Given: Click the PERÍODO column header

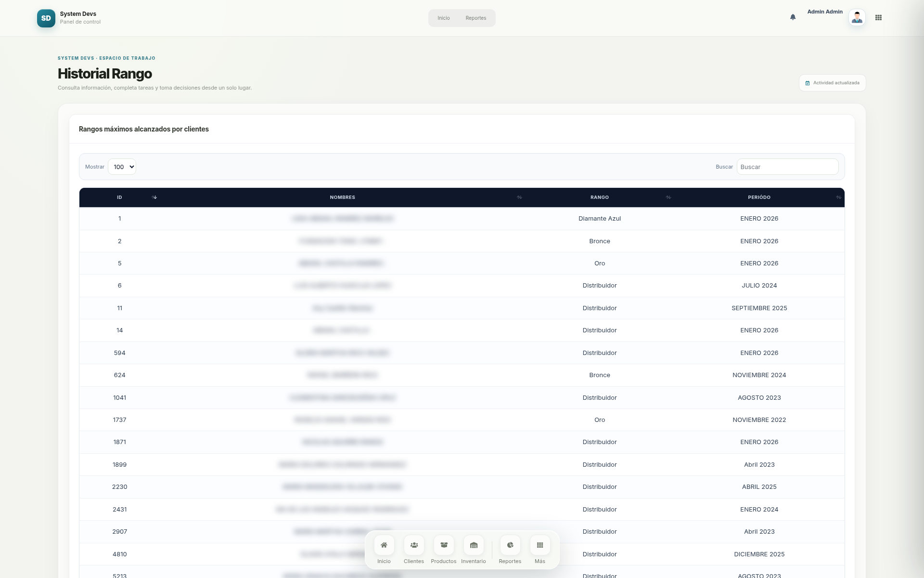Looking at the screenshot, I should click(759, 197).
